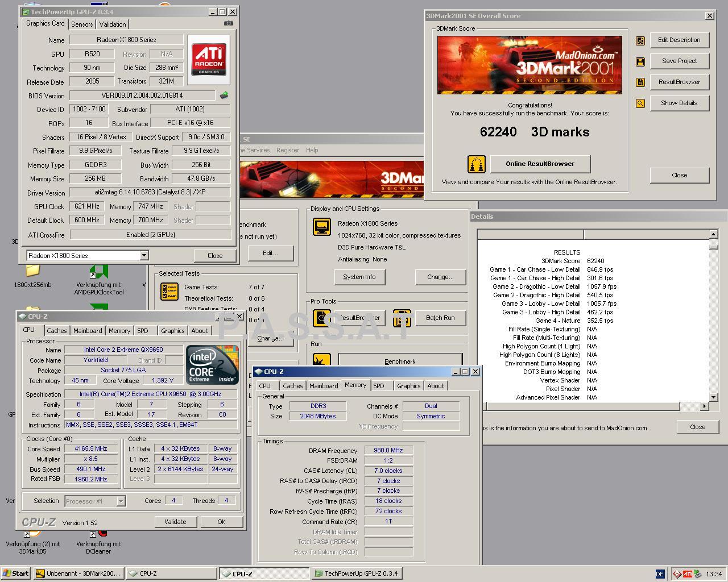The image size is (728, 582).
Task: Click the ResultBrowser icon beside its button
Action: [640, 82]
